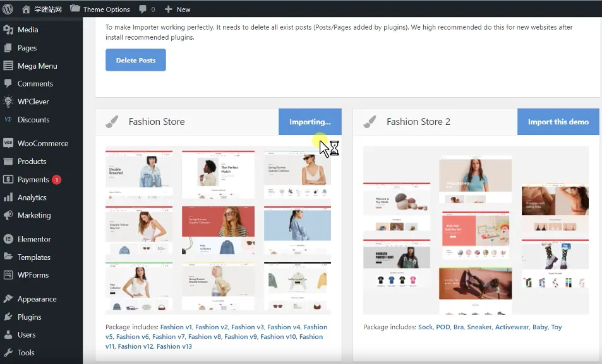The image size is (602, 364).
Task: Click the Fashion Store 2 preview thumbnail
Action: (476, 230)
